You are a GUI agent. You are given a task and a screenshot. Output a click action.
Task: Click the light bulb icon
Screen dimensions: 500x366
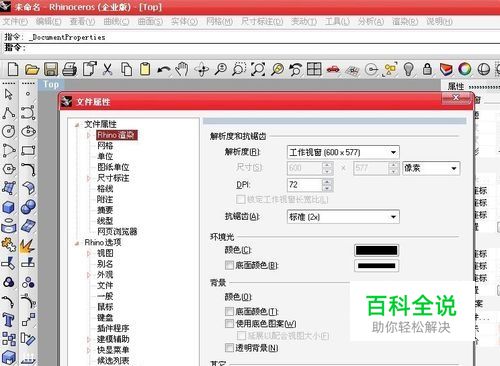coord(409,70)
